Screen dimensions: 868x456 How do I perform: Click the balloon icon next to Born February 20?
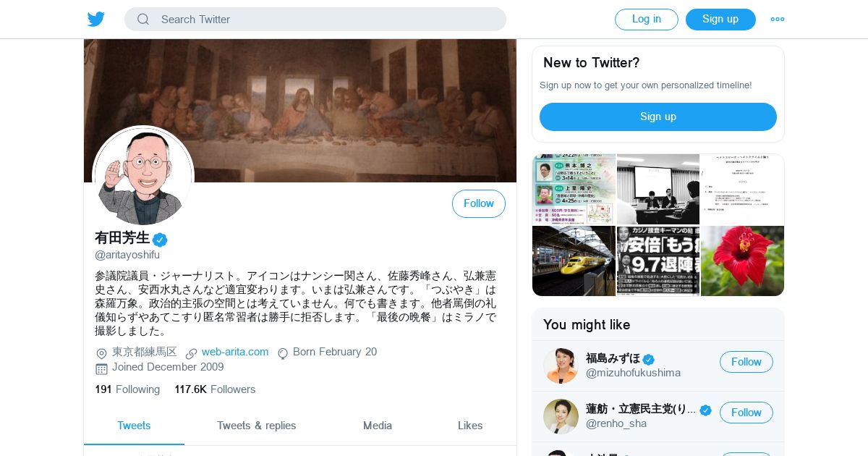click(x=283, y=353)
